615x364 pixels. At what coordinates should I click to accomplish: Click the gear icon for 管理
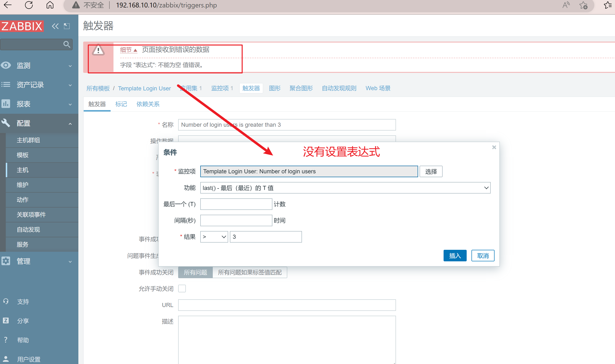[6, 261]
